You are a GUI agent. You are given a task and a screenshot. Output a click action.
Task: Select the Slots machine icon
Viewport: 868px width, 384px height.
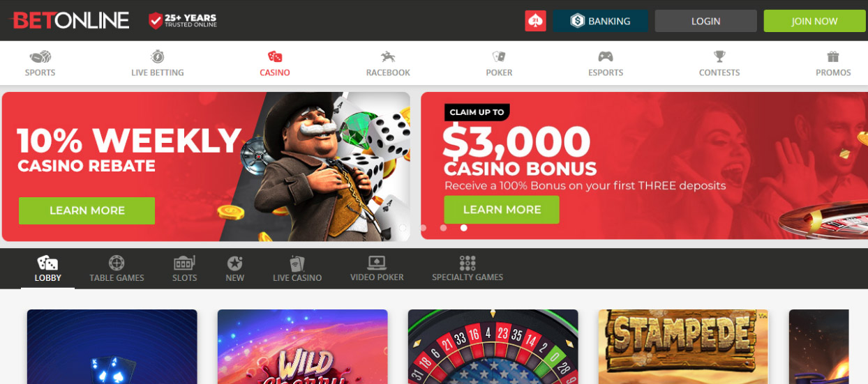(184, 263)
